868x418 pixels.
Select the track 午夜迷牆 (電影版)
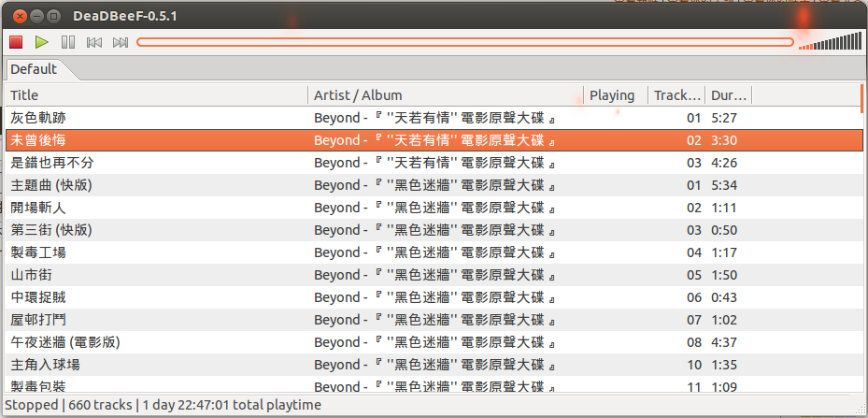[434, 342]
